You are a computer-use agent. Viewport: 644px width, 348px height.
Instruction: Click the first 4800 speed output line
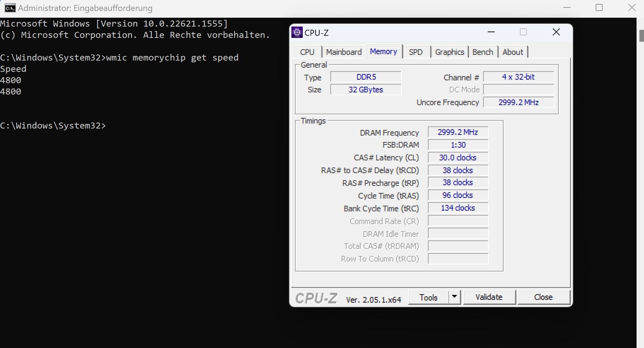(x=11, y=80)
